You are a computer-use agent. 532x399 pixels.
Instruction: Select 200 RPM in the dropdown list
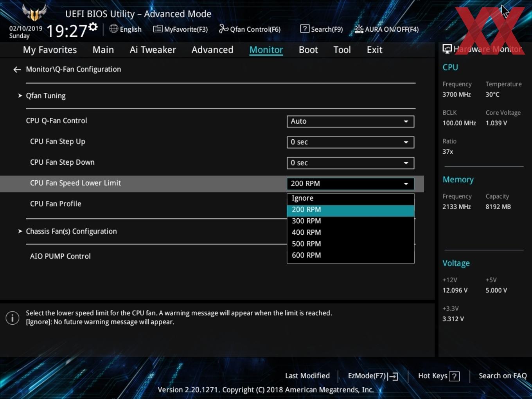point(350,210)
